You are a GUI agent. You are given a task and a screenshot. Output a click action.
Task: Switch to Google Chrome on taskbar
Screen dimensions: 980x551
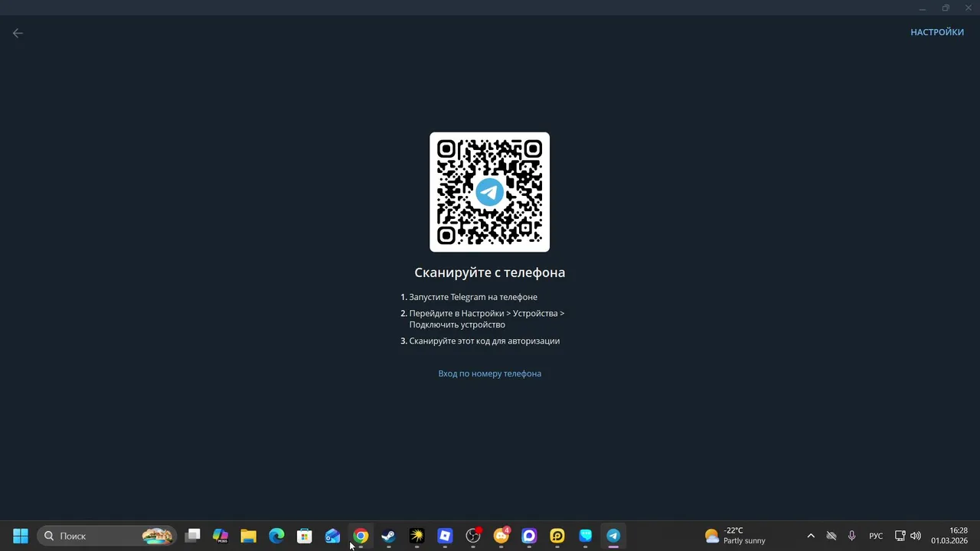[361, 536]
